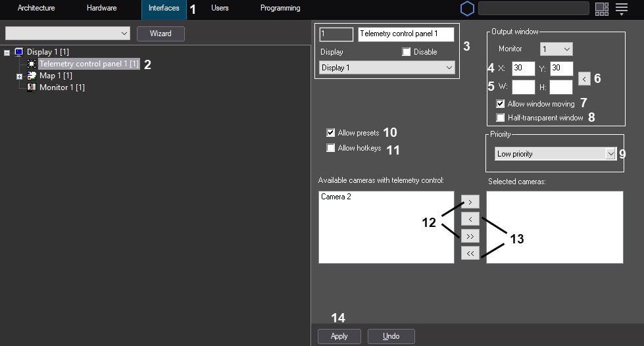Click the X coordinate field

tap(524, 68)
